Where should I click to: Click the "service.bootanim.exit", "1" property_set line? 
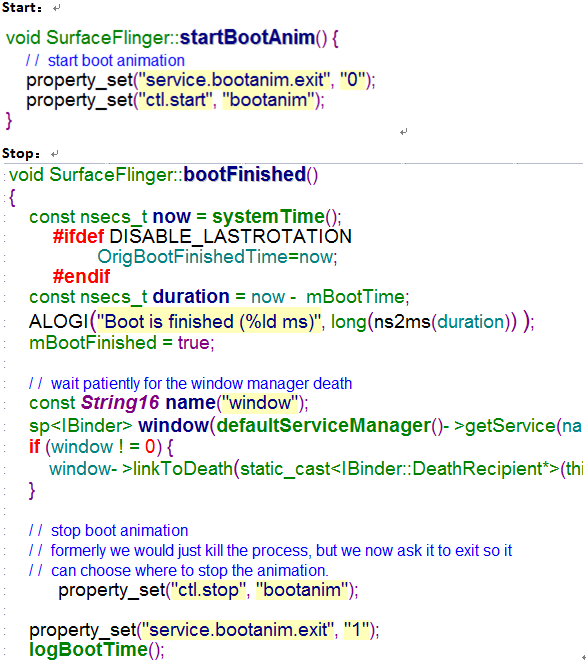tap(204, 630)
